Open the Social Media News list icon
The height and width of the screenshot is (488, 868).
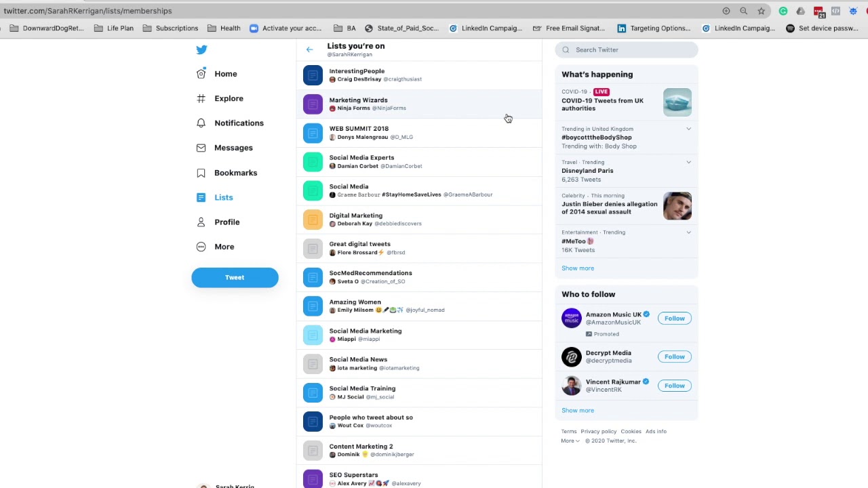pyautogui.click(x=313, y=363)
